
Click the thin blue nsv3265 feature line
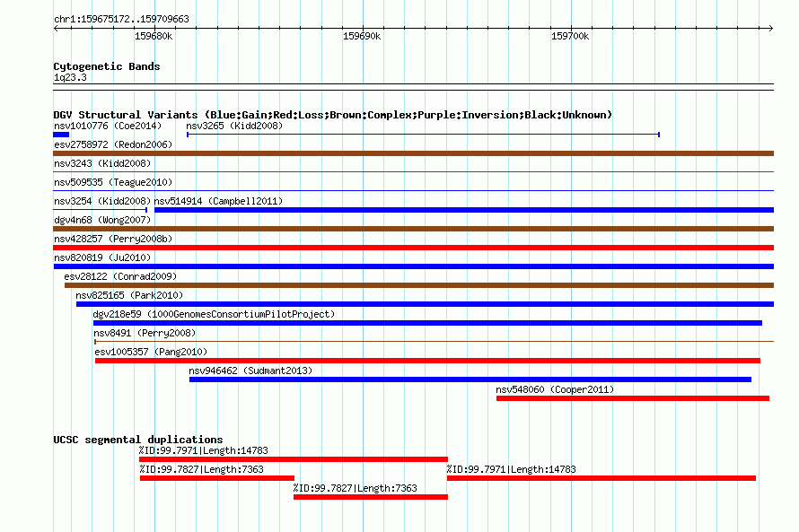(424, 135)
